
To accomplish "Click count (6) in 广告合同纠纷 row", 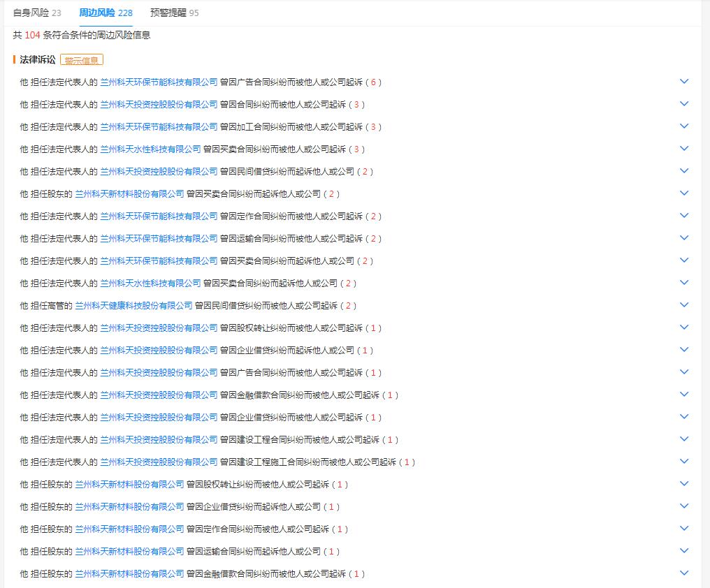I will point(374,82).
